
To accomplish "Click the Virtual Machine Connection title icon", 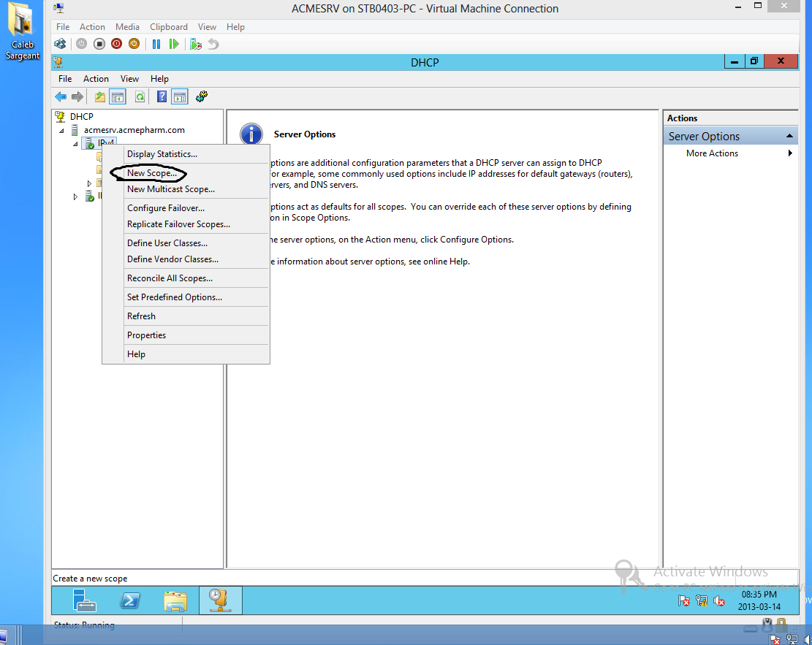I will click(x=59, y=8).
